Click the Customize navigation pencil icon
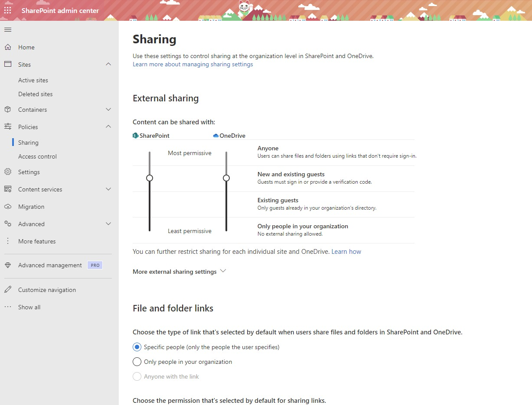 (8, 290)
